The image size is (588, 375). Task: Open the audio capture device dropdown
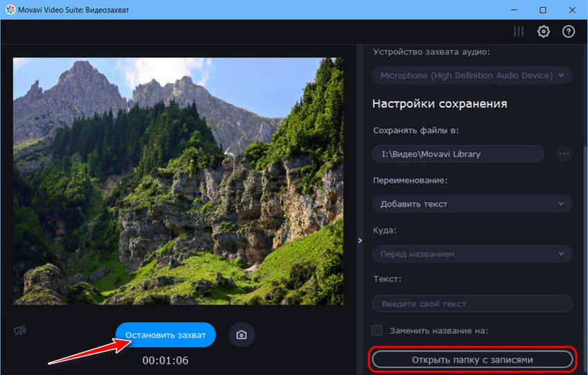pyautogui.click(x=472, y=75)
